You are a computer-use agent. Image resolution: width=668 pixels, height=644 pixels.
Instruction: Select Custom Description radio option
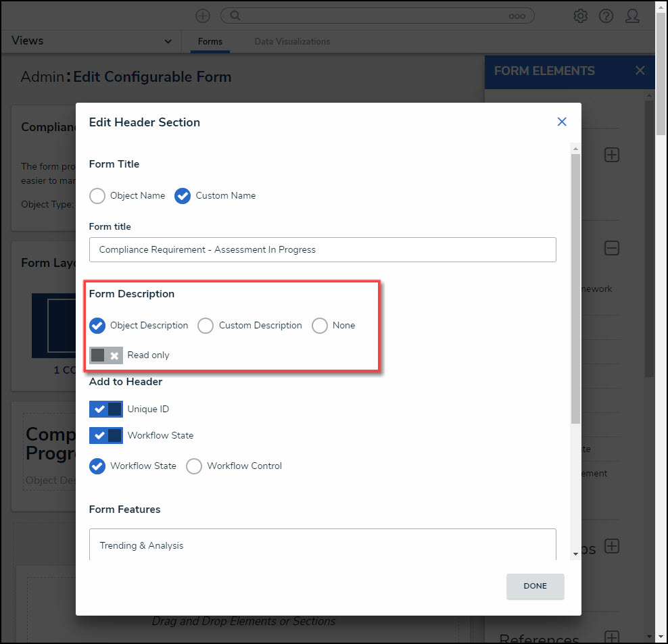tap(206, 326)
